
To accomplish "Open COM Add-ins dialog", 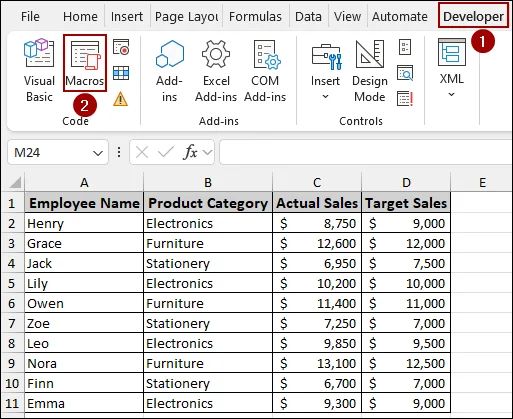I will pos(265,71).
